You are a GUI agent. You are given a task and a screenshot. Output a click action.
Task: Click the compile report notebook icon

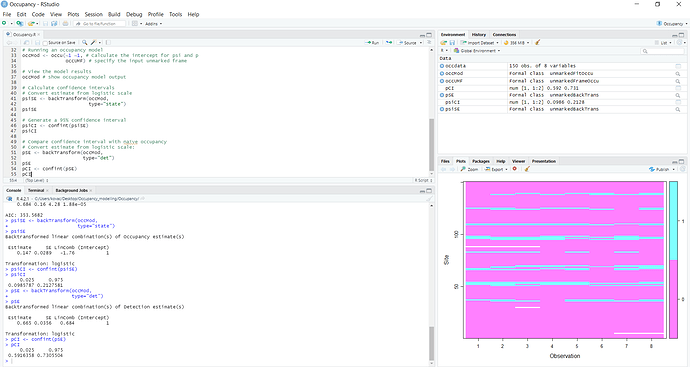[x=108, y=43]
